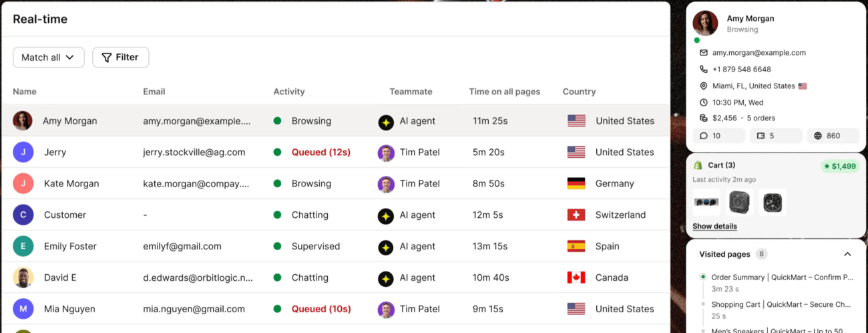Image resolution: width=868 pixels, height=333 pixels.
Task: Click the Shopify bag icon next to Cart
Action: 698,165
